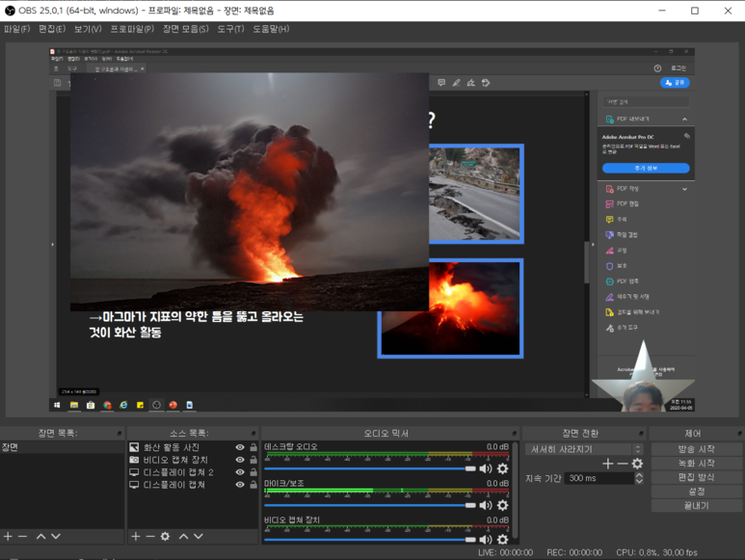Hide the 디스플레이 캡쳐 source
Image resolution: width=745 pixels, height=560 pixels.
[x=240, y=485]
